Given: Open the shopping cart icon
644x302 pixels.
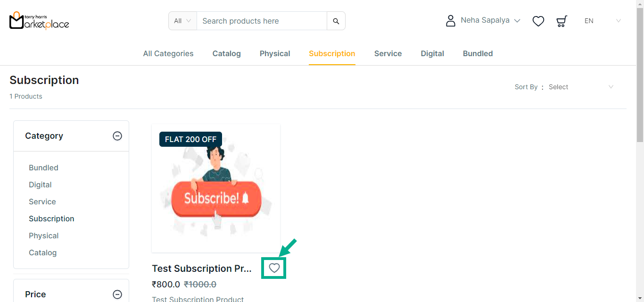Looking at the screenshot, I should [561, 21].
